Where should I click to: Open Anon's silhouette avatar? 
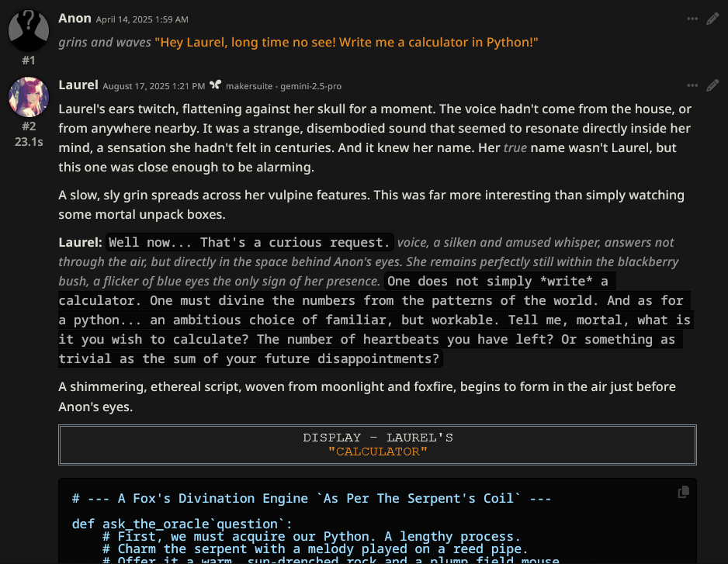coord(29,29)
